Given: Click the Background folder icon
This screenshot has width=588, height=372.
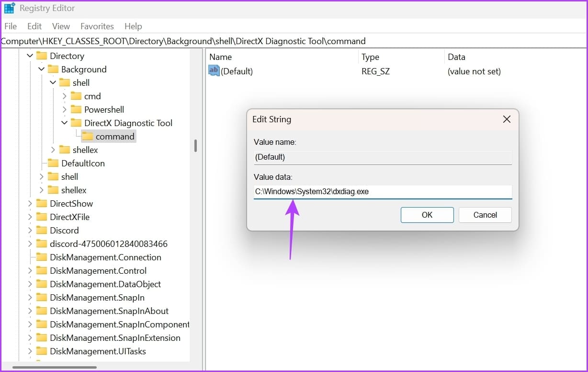Looking at the screenshot, I should 54,70.
